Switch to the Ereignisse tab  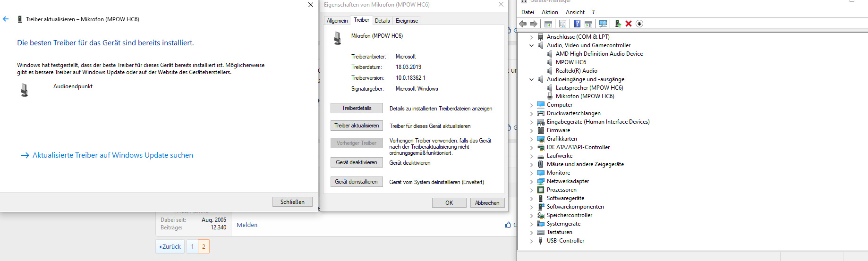(x=407, y=21)
